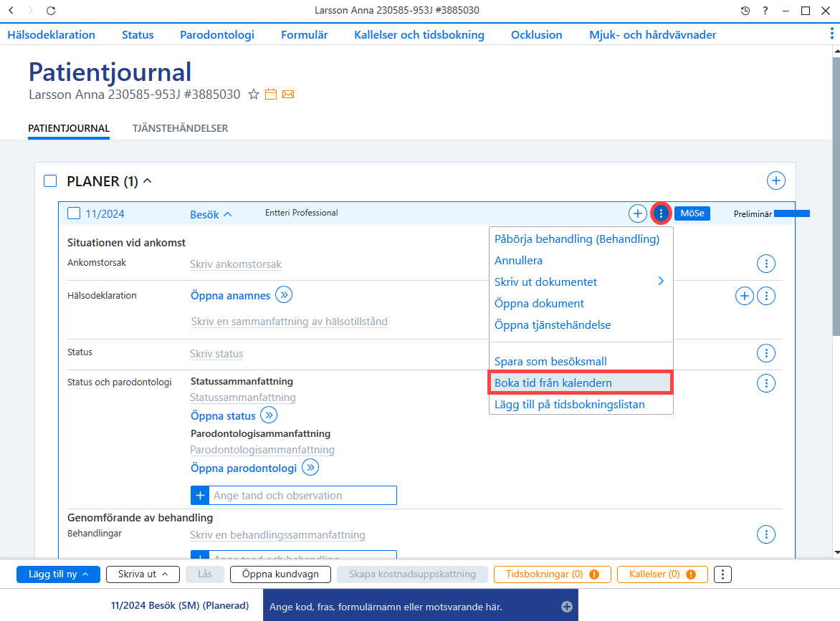
Task: Click double-arrow icon beside Öppna parodontologi
Action: click(x=311, y=467)
